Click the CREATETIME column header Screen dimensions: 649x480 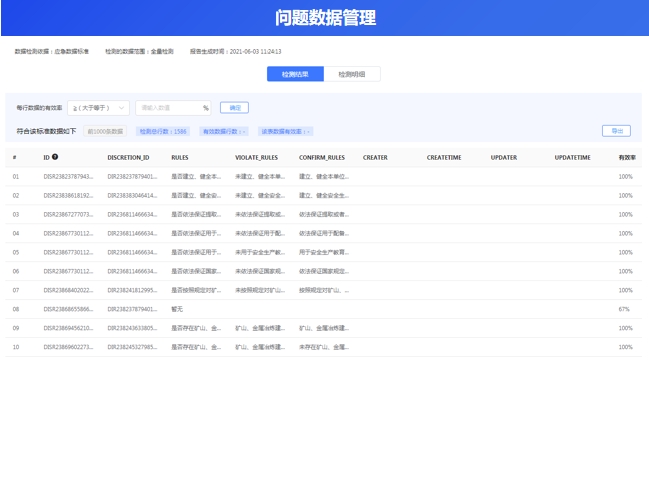[x=444, y=158]
